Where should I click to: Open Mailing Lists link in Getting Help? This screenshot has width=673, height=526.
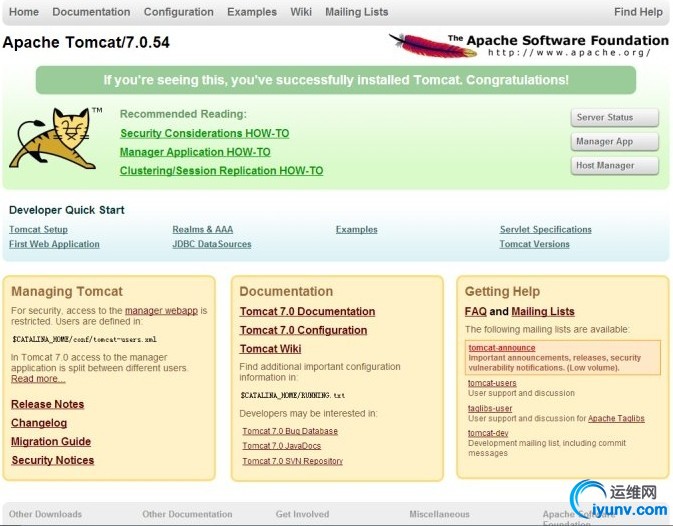tap(543, 311)
